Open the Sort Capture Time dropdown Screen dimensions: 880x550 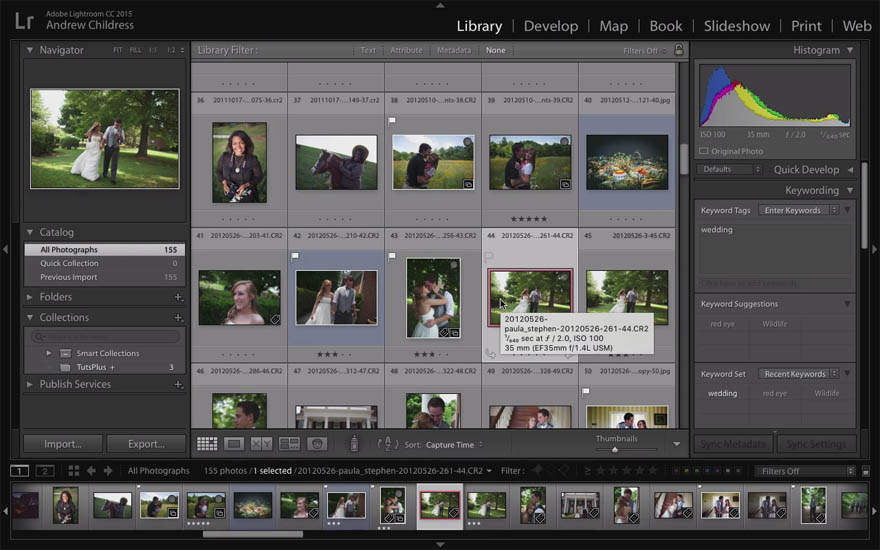coord(454,444)
